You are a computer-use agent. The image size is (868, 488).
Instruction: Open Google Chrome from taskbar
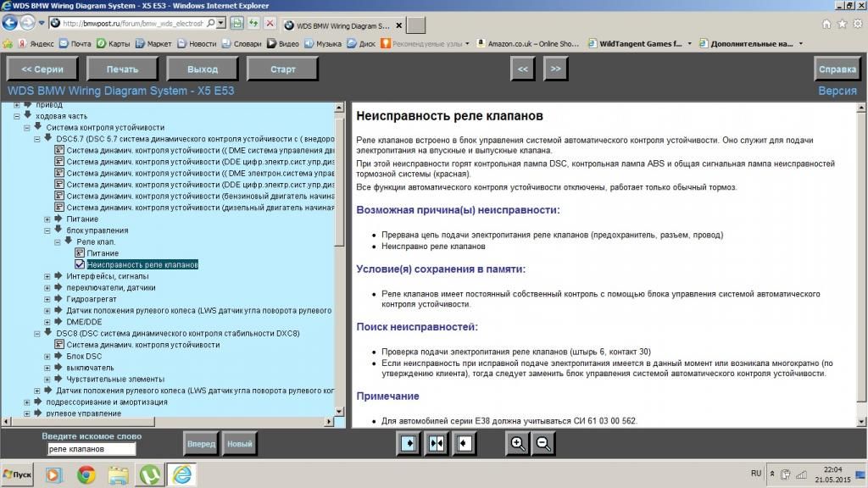tap(86, 474)
